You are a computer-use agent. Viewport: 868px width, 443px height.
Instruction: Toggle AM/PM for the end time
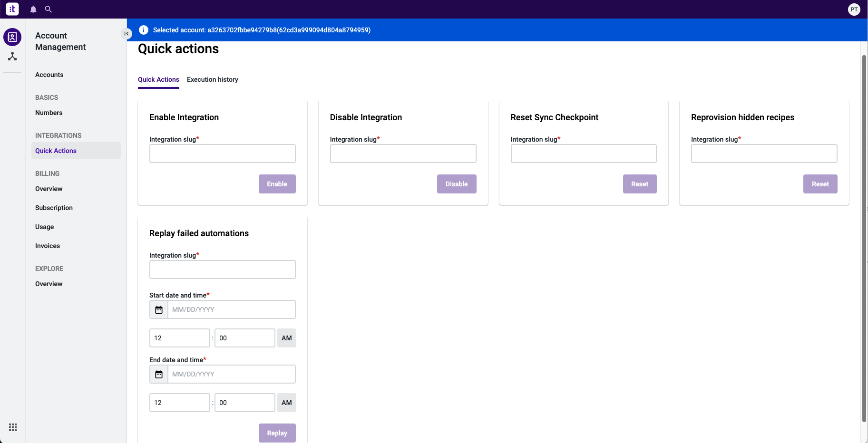point(287,403)
